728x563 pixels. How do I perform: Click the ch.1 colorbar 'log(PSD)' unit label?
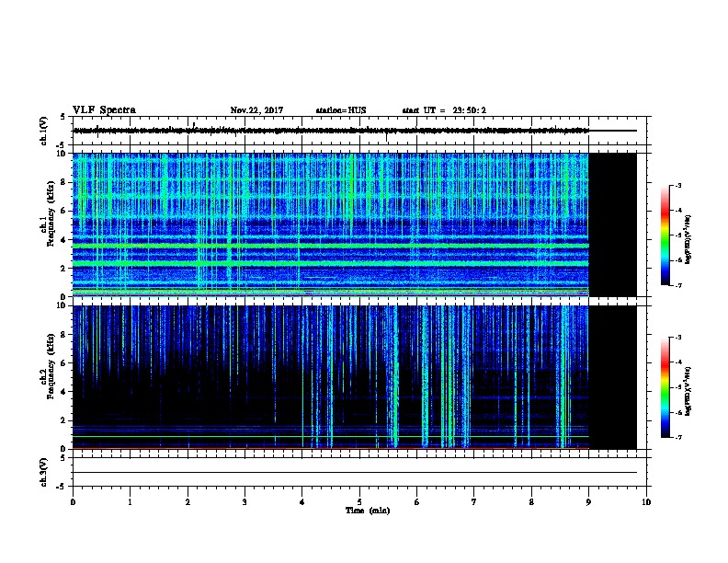688,240
